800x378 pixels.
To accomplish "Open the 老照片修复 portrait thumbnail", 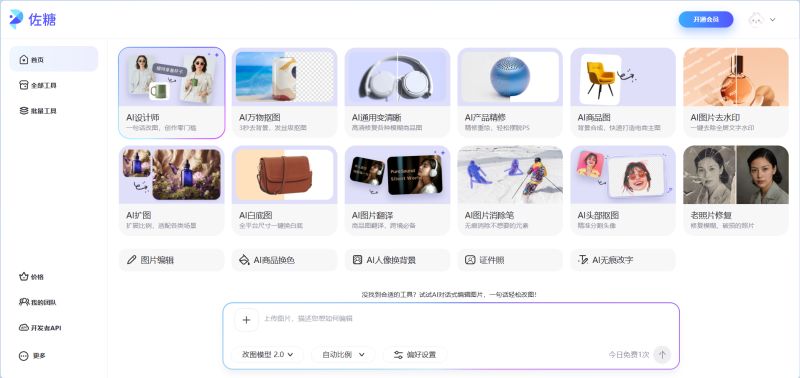I will click(x=736, y=175).
